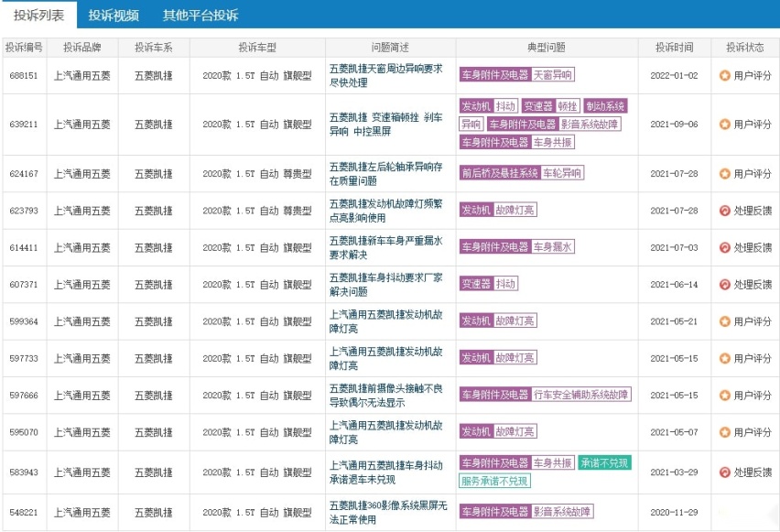780x532 pixels.
Task: Open complaint 五菱凯捷天窗周边异响要求尽快处理
Action: click(385, 76)
